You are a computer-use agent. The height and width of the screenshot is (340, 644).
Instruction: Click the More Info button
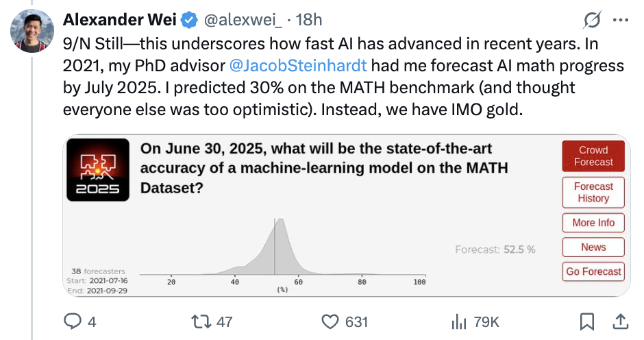coord(593,223)
